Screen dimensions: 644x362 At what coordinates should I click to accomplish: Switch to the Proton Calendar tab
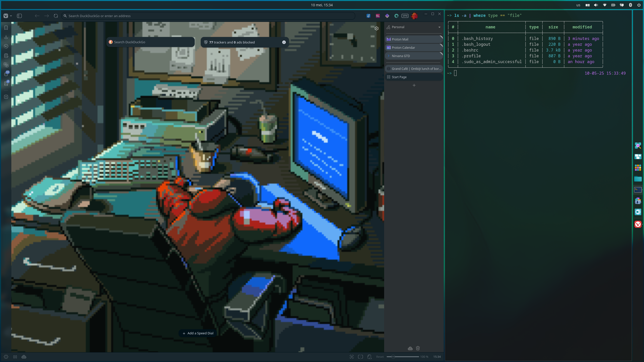[414, 48]
